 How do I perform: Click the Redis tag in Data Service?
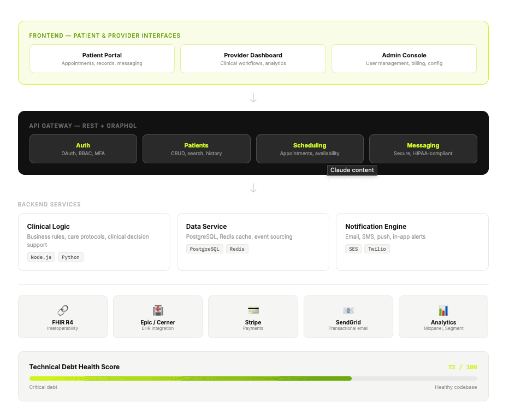tap(237, 249)
